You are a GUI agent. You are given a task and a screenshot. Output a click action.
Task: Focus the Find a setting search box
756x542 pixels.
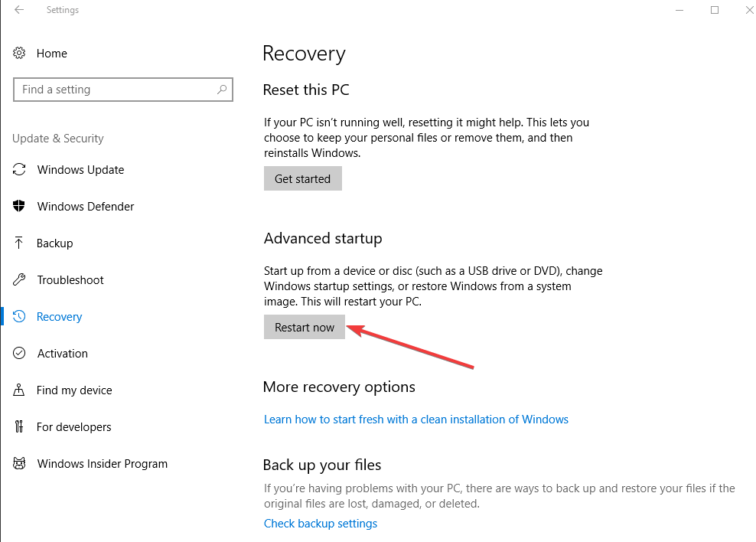[123, 90]
